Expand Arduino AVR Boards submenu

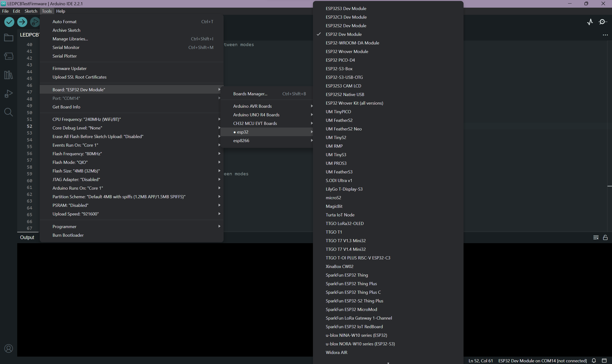[267, 106]
